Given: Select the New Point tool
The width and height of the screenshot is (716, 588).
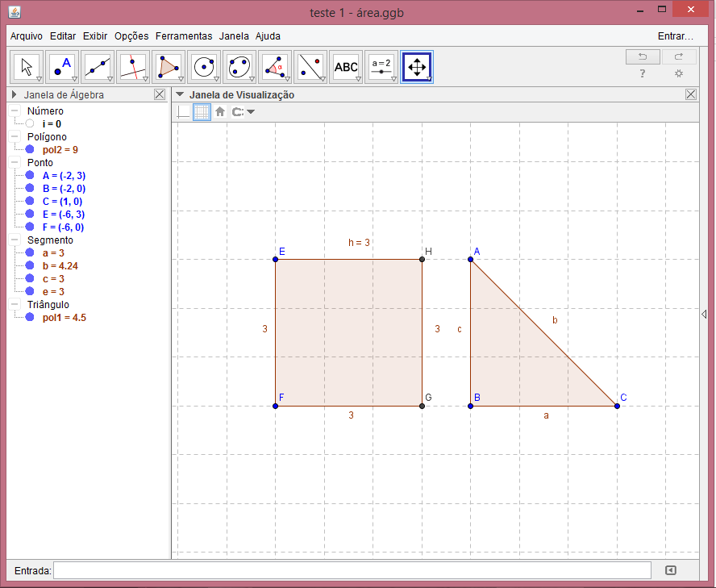Looking at the screenshot, I should coord(63,67).
